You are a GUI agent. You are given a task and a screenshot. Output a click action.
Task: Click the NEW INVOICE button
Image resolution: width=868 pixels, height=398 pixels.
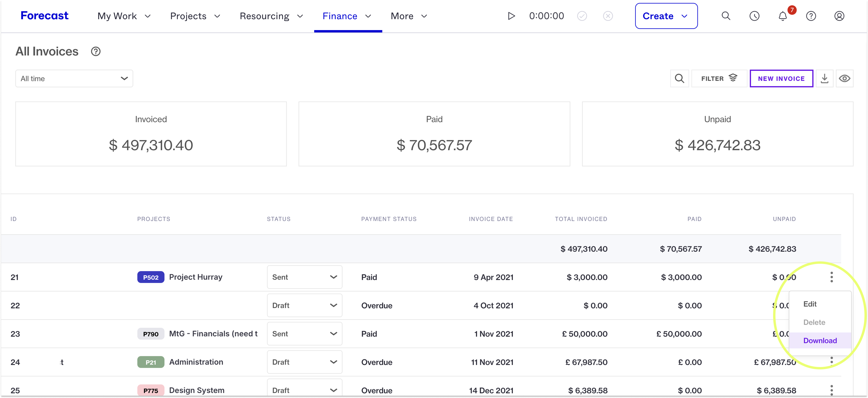pyautogui.click(x=781, y=78)
